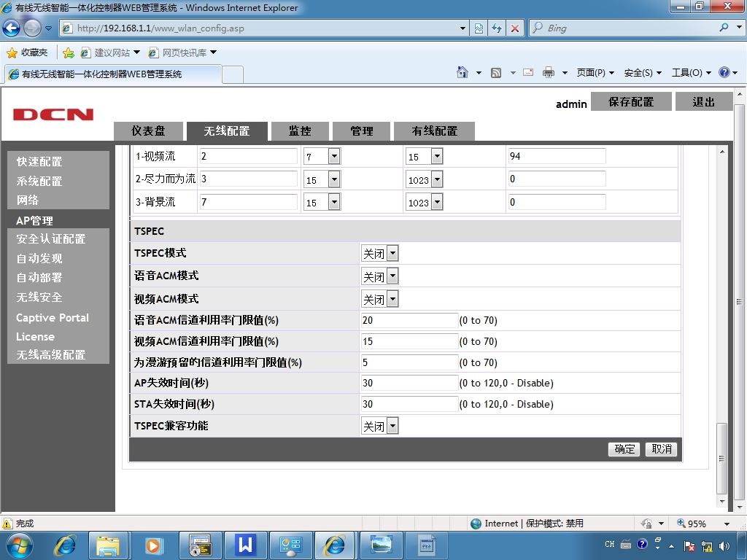Click inner page vertical scrollbar thumb

(722, 458)
